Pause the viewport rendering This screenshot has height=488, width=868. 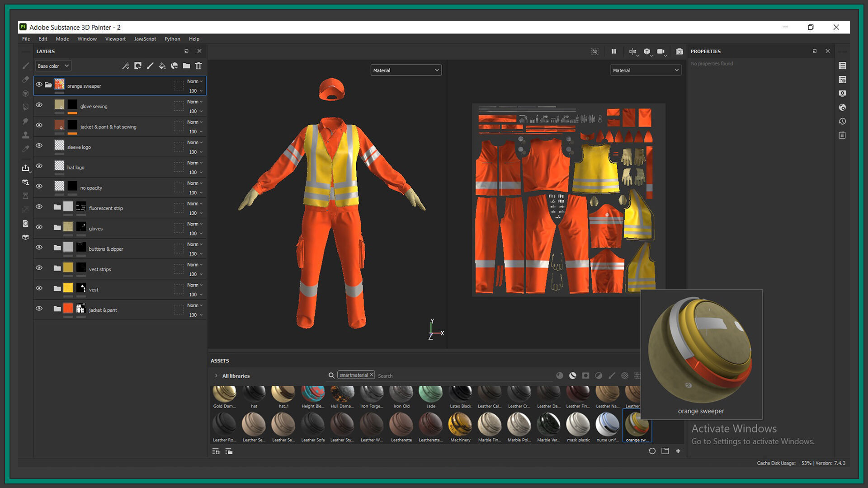click(x=613, y=52)
